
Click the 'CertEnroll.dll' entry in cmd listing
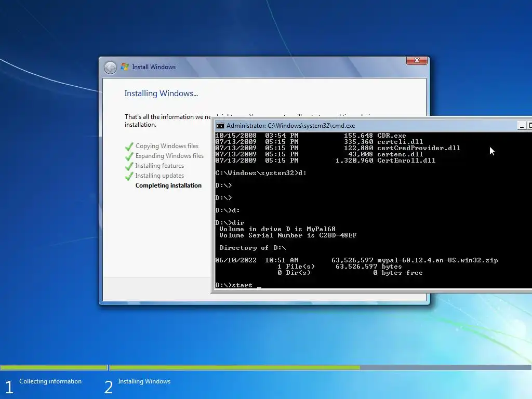(406, 161)
